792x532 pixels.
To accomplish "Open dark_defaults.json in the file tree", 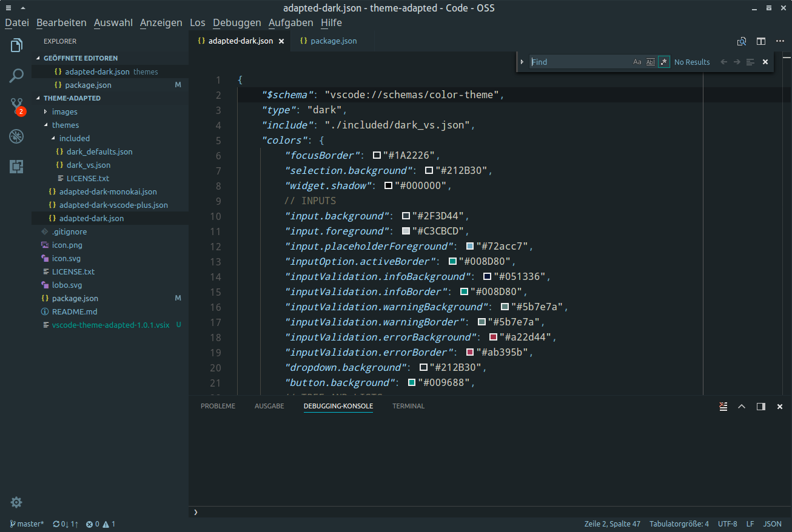I will 99,151.
